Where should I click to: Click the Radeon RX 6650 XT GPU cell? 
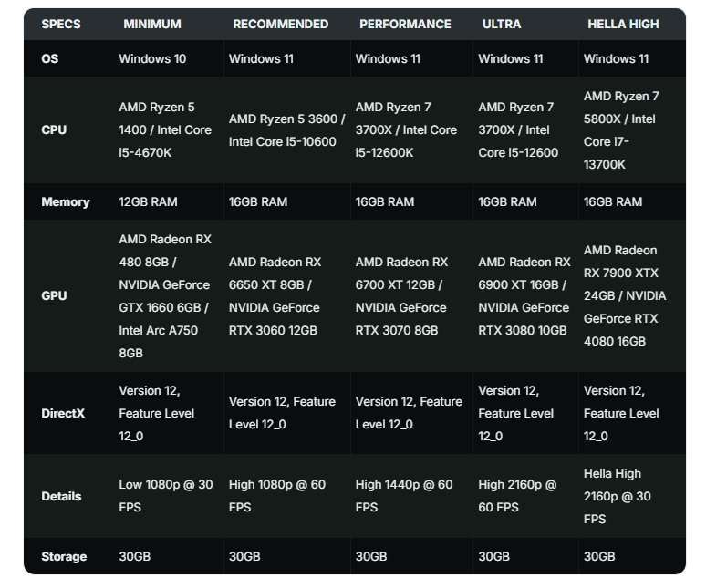[x=275, y=296]
